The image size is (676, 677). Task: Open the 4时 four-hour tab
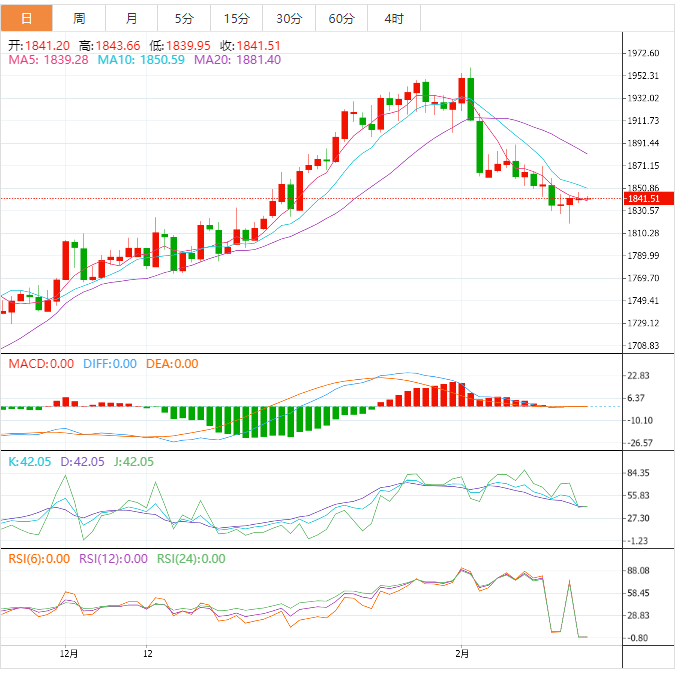pos(393,19)
